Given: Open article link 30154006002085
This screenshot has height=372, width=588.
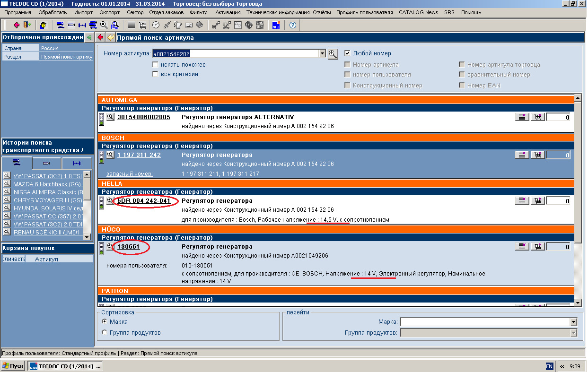Looking at the screenshot, I should pyautogui.click(x=143, y=117).
